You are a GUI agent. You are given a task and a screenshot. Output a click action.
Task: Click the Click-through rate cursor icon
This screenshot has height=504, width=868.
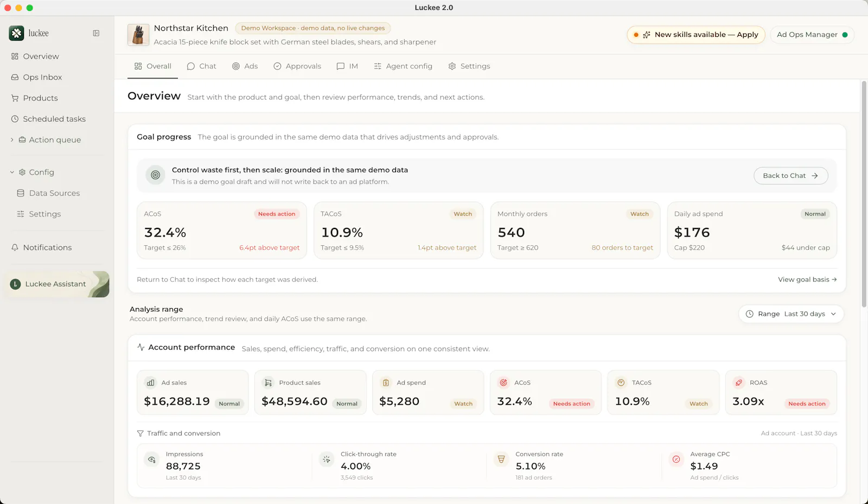(x=327, y=460)
